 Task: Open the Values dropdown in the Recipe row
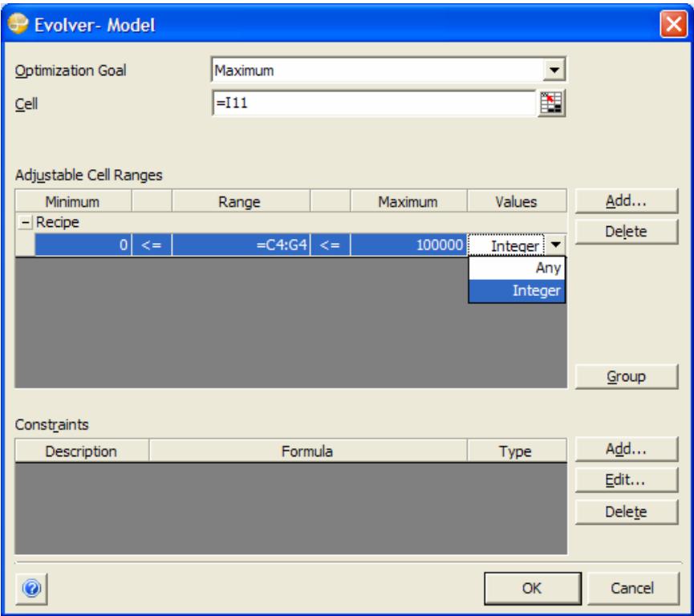pyautogui.click(x=557, y=243)
